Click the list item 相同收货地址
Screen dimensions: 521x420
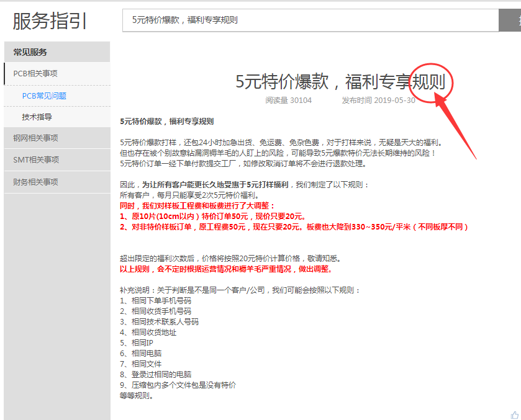[x=148, y=332]
